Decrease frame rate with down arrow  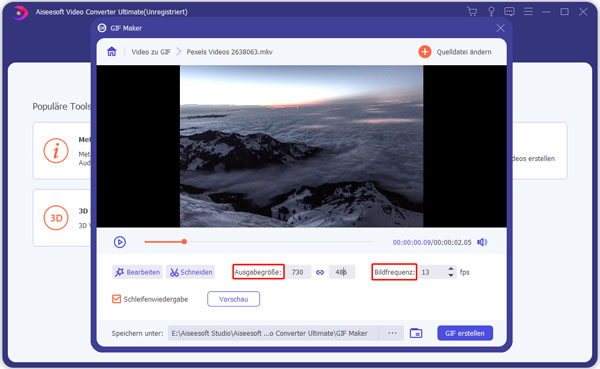point(451,275)
